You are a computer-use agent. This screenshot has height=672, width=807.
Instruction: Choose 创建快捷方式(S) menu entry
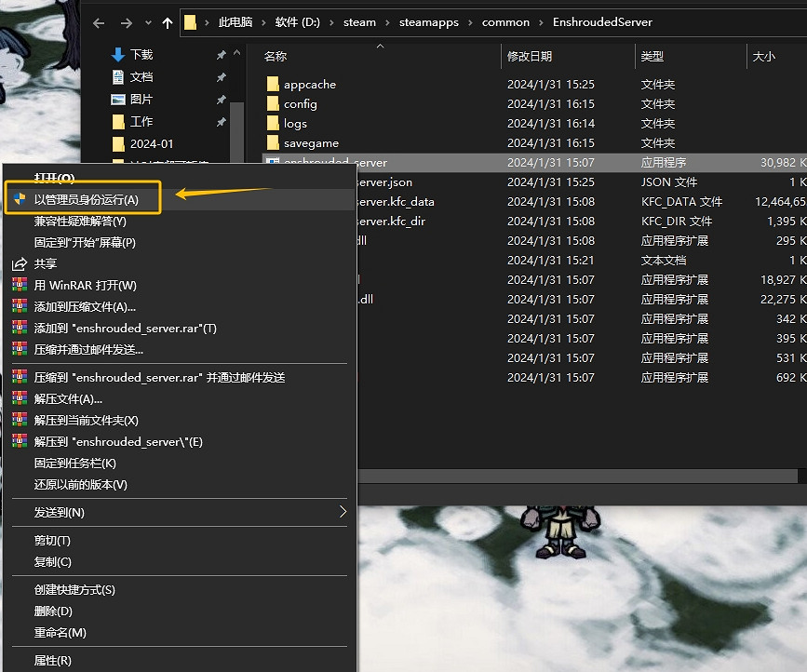74,589
